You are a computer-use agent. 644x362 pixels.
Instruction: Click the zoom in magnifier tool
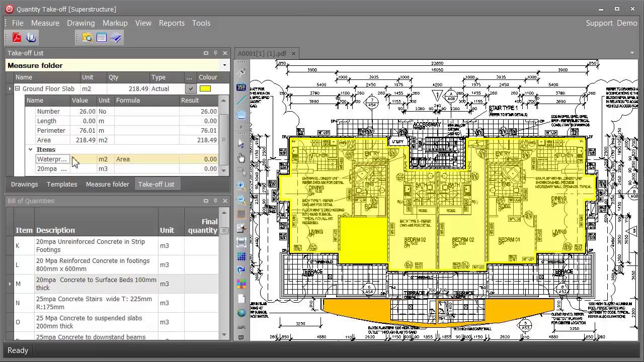[x=242, y=186]
